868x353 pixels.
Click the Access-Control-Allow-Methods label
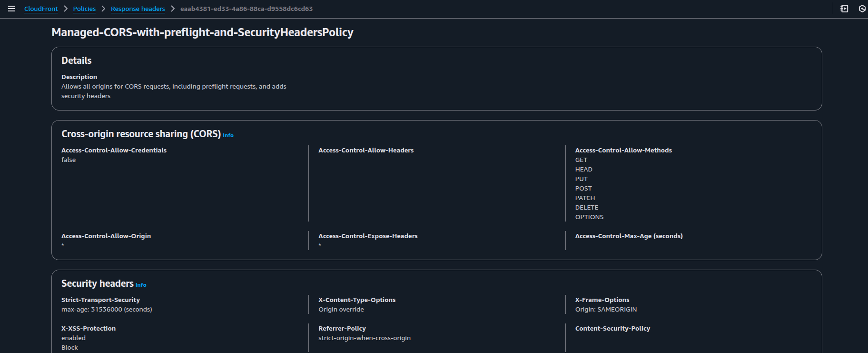coord(623,150)
